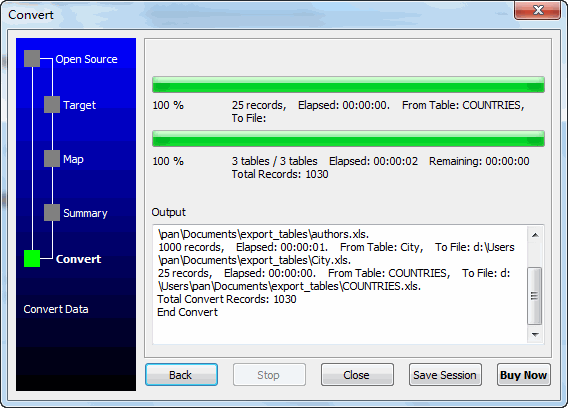The width and height of the screenshot is (568, 408).
Task: Select the Target step label
Action: (79, 105)
